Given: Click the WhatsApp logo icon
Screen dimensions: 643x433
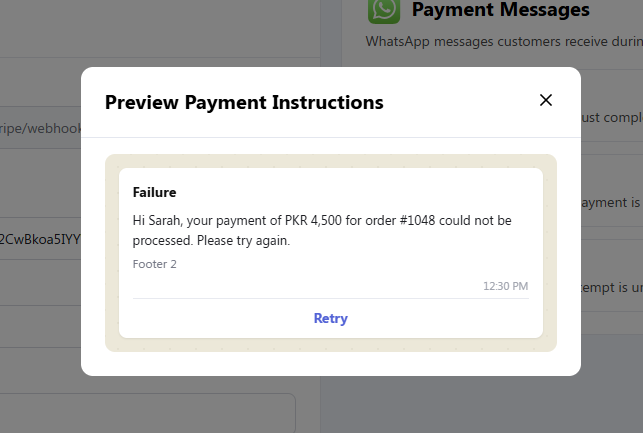Looking at the screenshot, I should pyautogui.click(x=384, y=10).
